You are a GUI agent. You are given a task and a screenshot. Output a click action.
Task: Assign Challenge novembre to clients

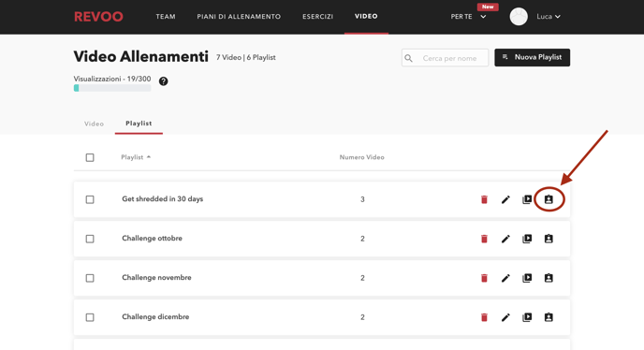click(x=549, y=278)
